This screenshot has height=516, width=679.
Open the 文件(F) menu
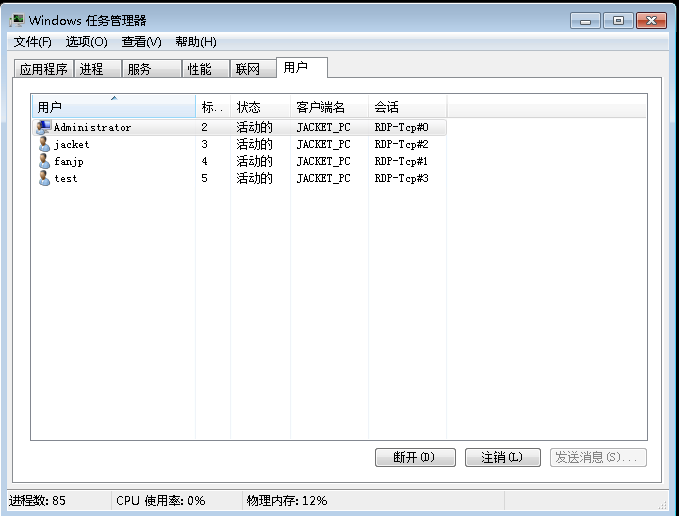pos(32,42)
